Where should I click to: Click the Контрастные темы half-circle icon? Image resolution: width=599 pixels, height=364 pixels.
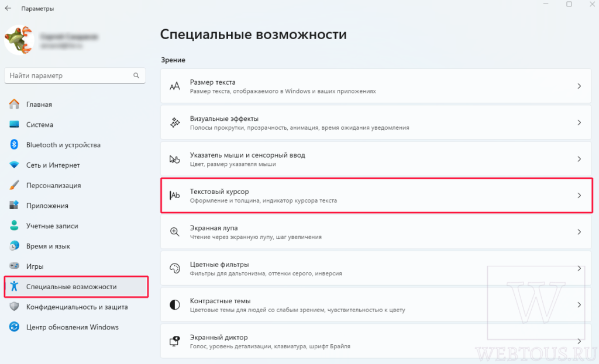pos(174,304)
